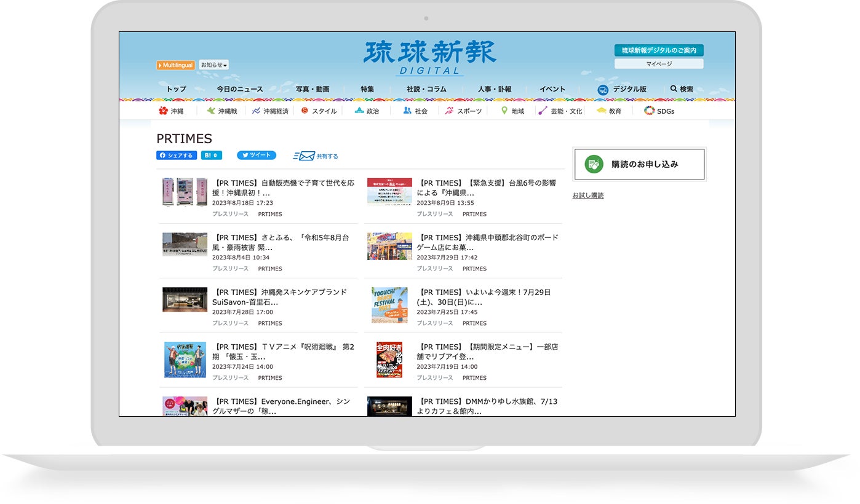Read the Everyone.Engineer、シングルマザー headline
This screenshot has width=860, height=504.
[x=281, y=406]
